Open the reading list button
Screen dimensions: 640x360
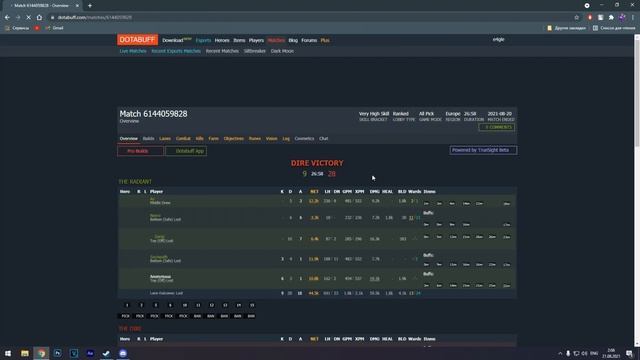click(x=614, y=28)
